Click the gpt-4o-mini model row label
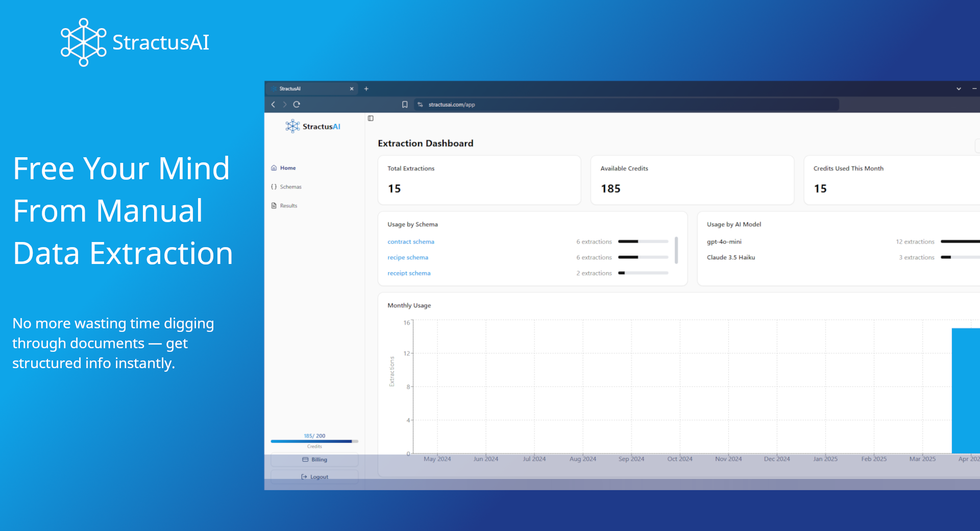980x531 pixels. [724, 242]
